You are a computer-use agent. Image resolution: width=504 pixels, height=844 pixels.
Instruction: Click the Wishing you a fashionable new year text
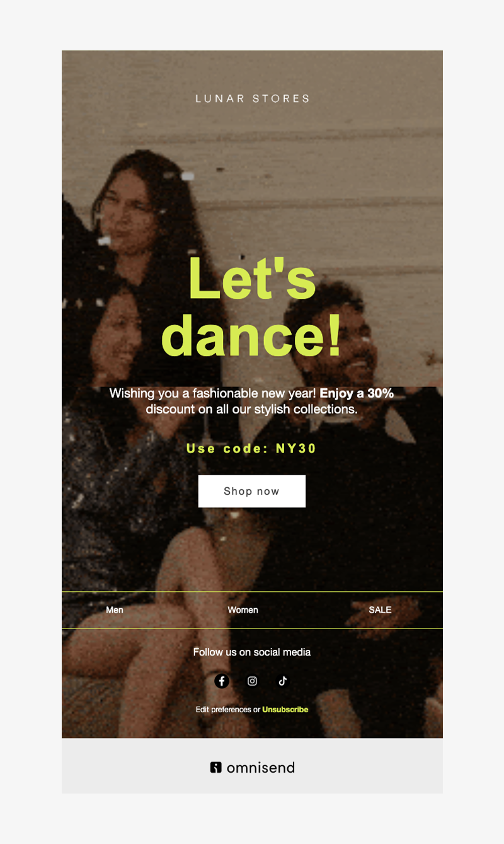[x=212, y=393]
